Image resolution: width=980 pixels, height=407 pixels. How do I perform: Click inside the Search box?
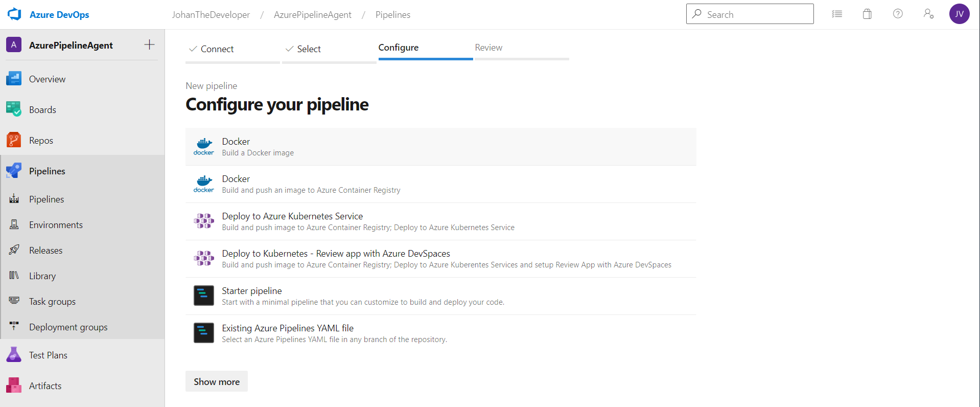tap(750, 14)
